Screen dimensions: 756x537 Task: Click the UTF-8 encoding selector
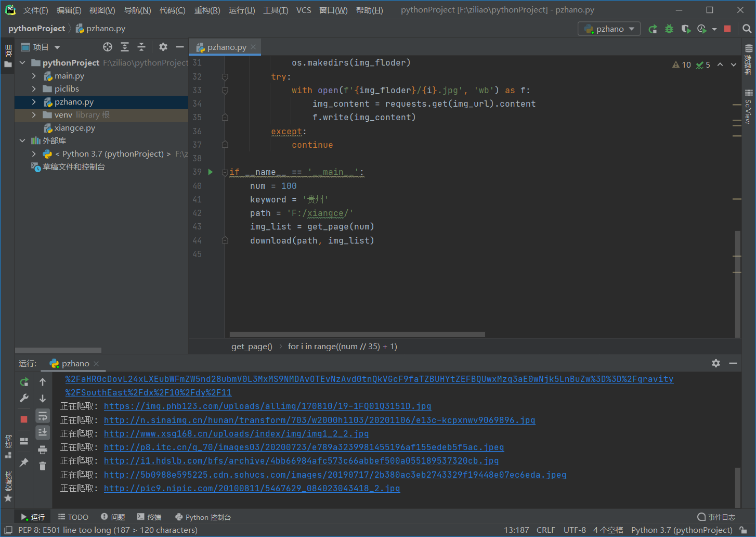575,530
